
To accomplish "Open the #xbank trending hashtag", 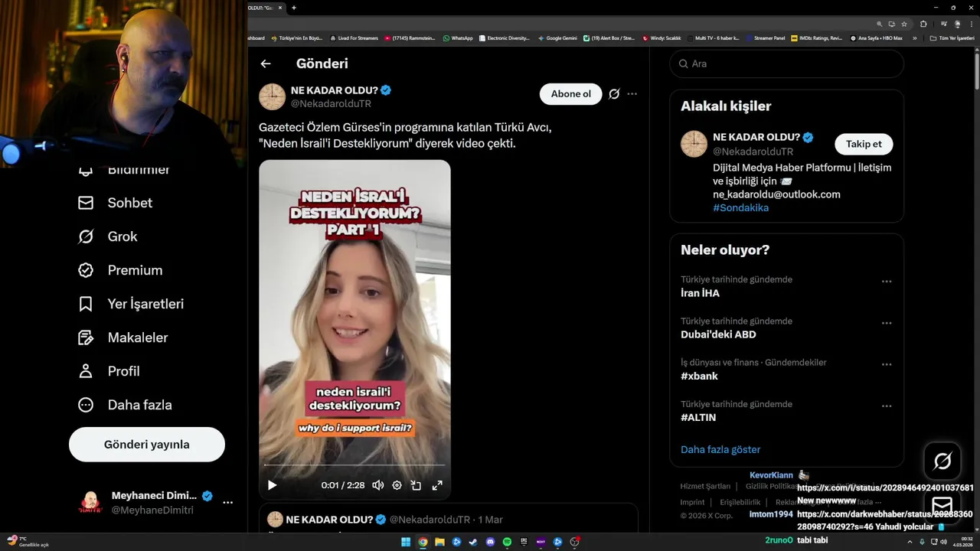I will click(699, 376).
